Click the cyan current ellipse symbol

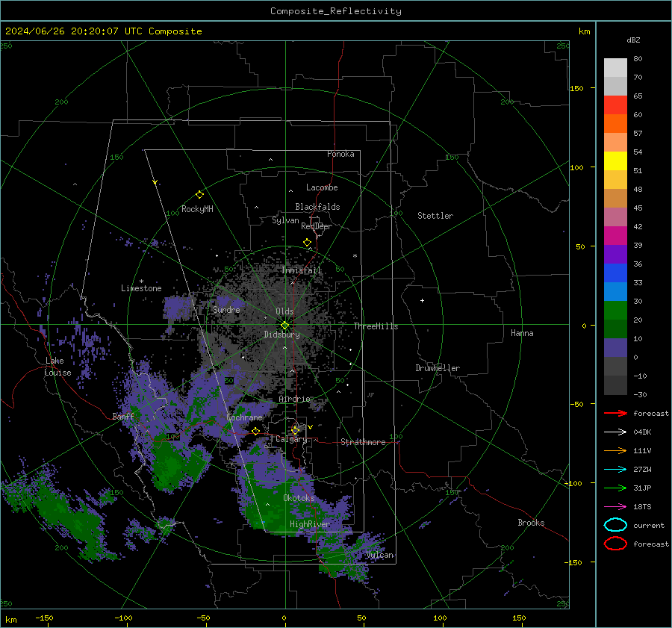click(615, 525)
